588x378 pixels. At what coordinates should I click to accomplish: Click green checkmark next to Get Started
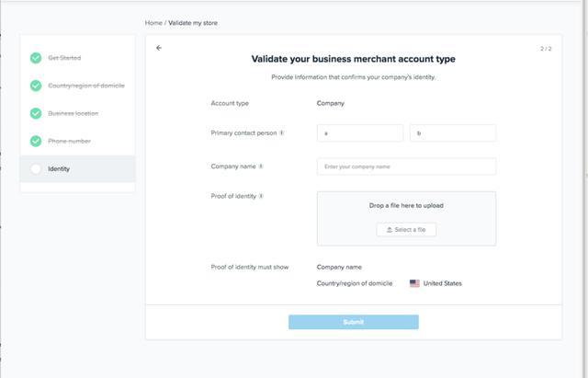click(36, 58)
